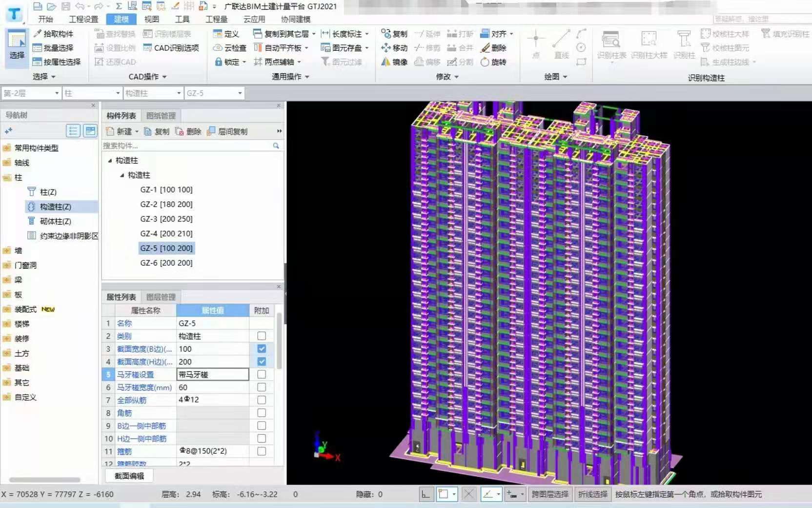Click the 截面编辑 button
This screenshot has height=508, width=812.
pyautogui.click(x=129, y=476)
